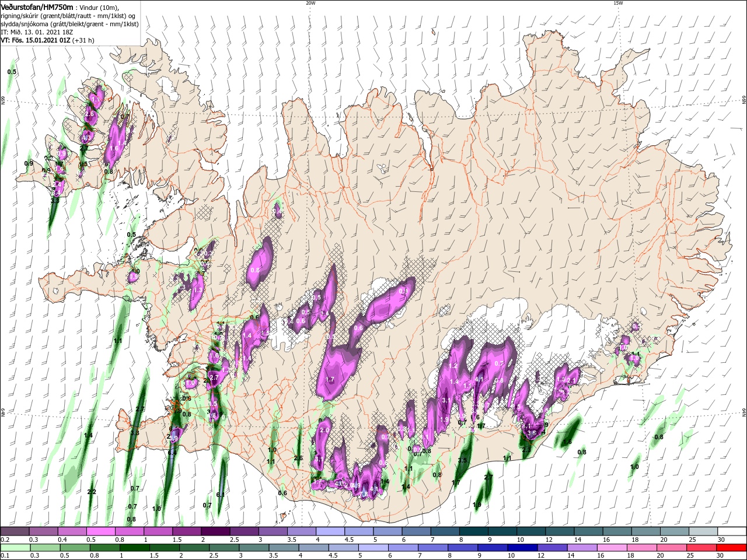Select lower legend swatch labelled 2.5
Image resolution: width=747 pixels, height=560 pixels.
coord(224,548)
